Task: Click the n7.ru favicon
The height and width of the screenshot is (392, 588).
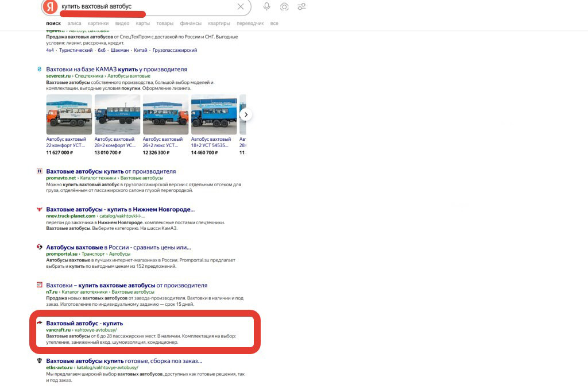Action: [40, 285]
